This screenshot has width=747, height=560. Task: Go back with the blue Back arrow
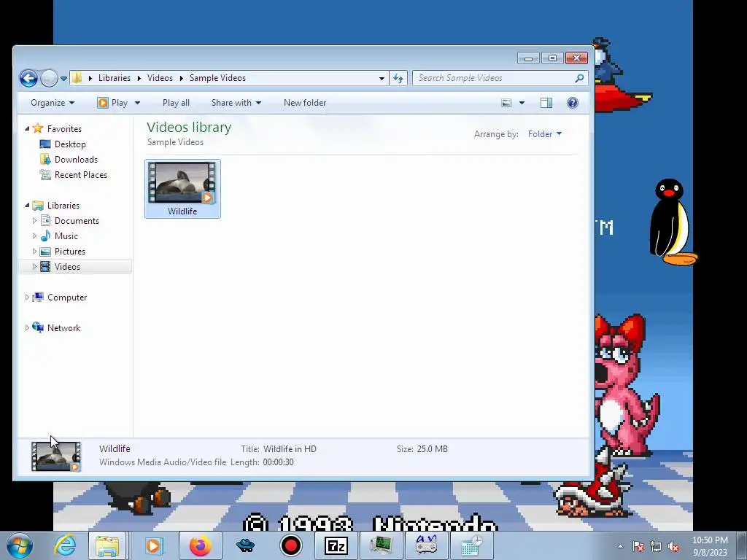[28, 78]
